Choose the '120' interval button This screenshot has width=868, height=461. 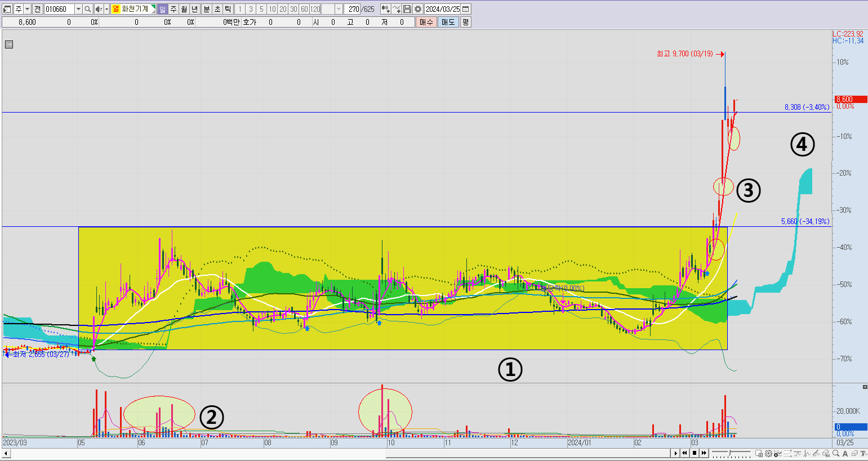[x=315, y=9]
